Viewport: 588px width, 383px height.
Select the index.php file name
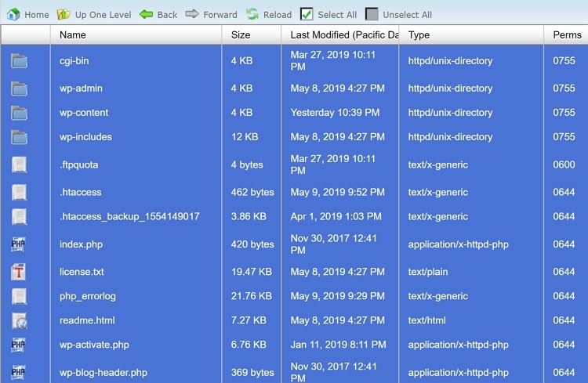(81, 244)
